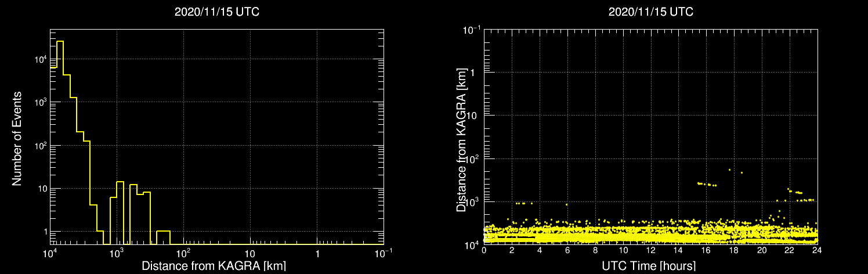
Task: Click the 10^3 tick on histogram x-axis
Action: (117, 253)
